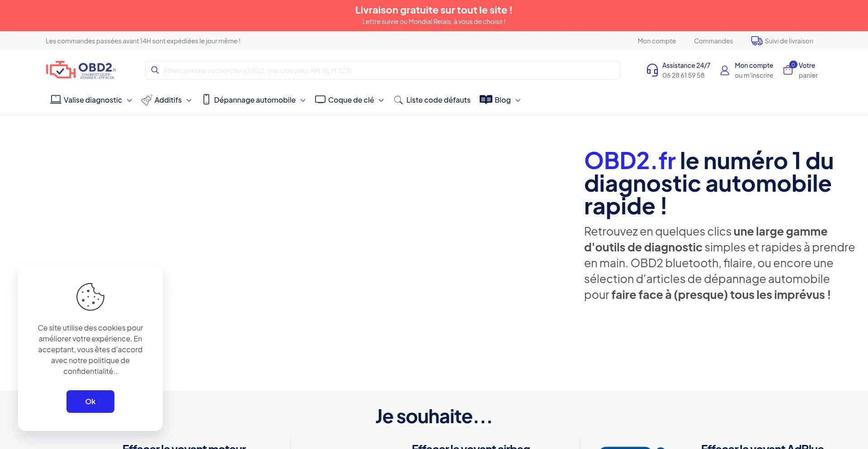The image size is (868, 449).
Task: Click the assistance headset icon
Action: pyautogui.click(x=652, y=70)
